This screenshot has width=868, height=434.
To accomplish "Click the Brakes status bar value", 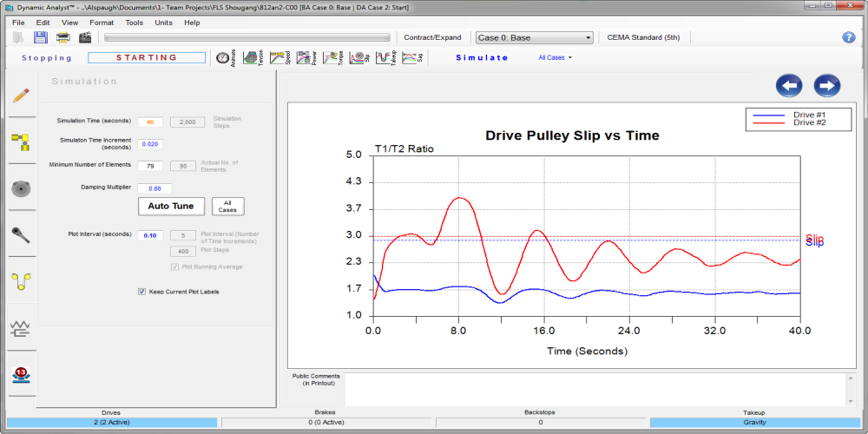I will pyautogui.click(x=326, y=423).
